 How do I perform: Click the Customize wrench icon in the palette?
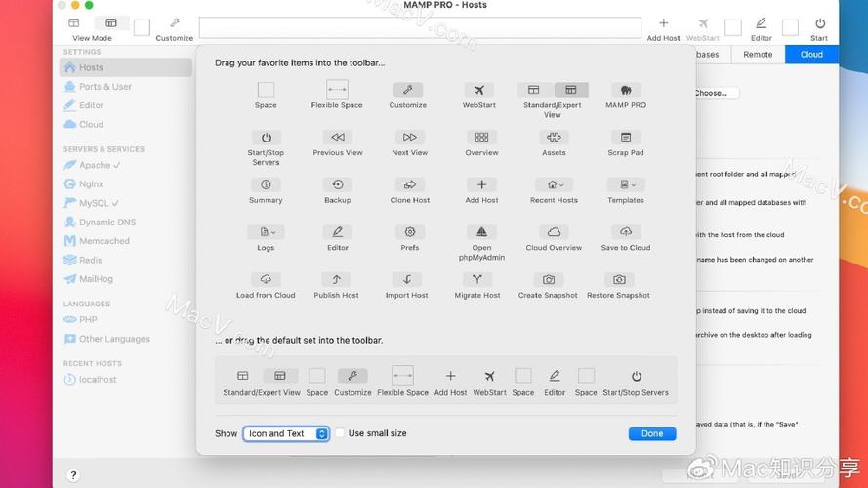(408, 90)
